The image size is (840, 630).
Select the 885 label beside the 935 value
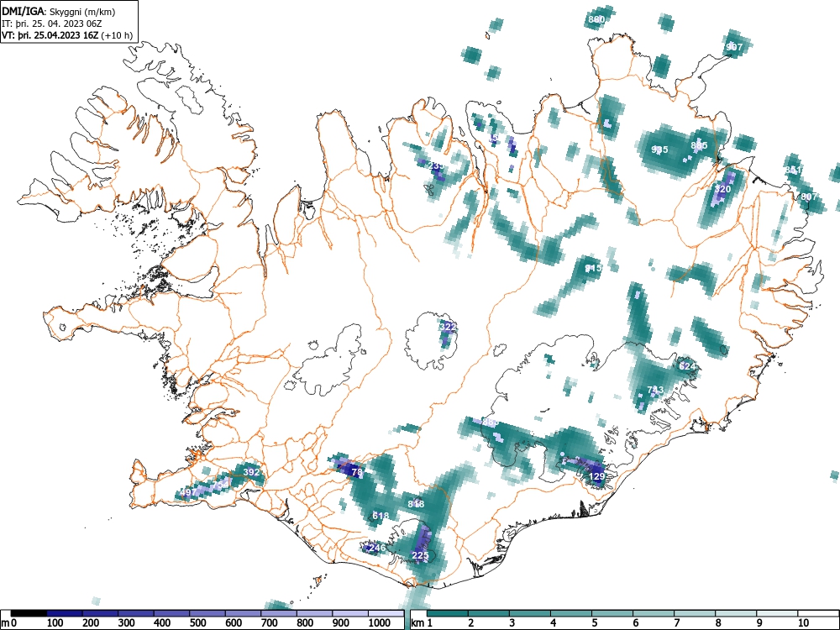click(699, 145)
